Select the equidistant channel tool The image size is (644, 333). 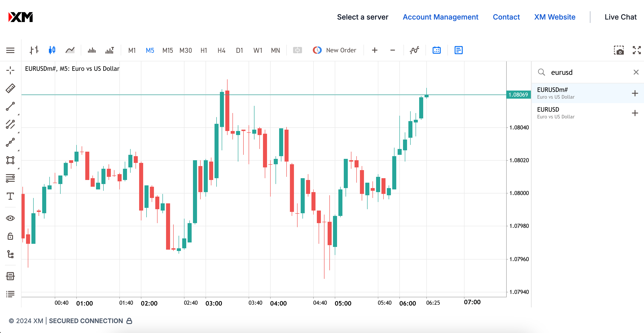[10, 124]
